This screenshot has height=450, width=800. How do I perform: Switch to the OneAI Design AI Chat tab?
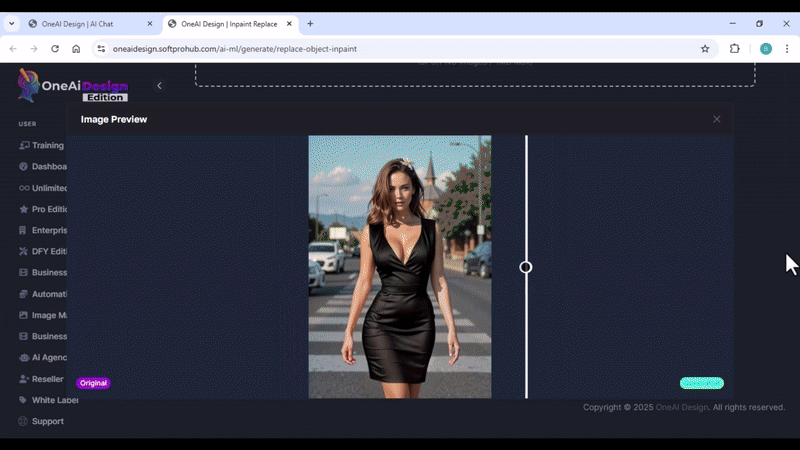(x=90, y=23)
